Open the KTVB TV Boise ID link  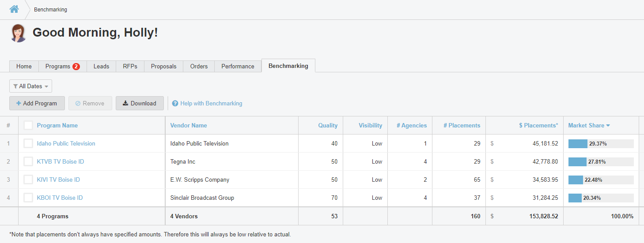(x=61, y=161)
